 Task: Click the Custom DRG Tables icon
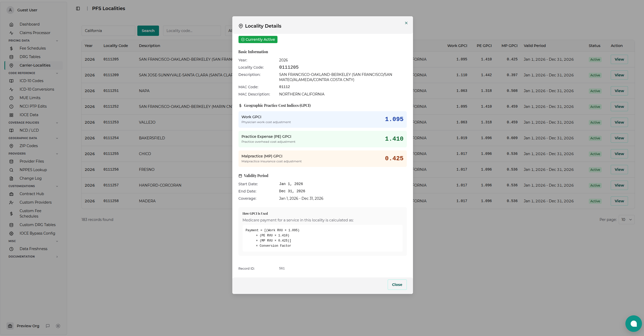coord(11,225)
